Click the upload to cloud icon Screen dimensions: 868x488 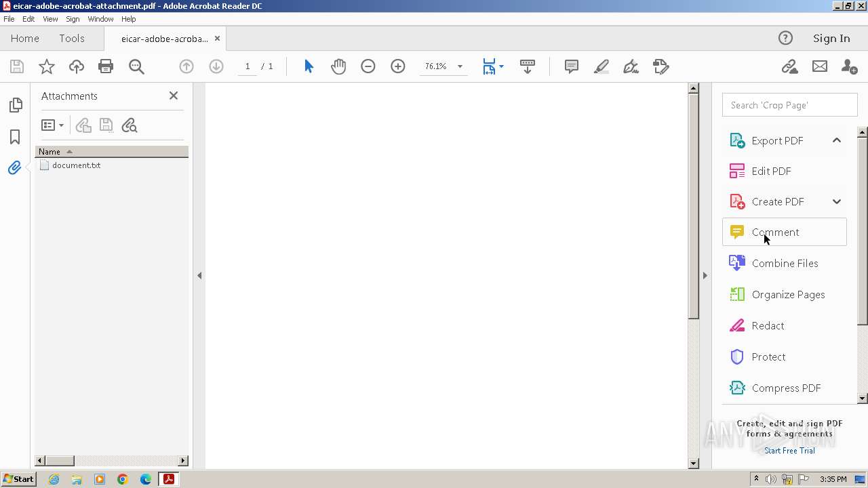pos(77,66)
